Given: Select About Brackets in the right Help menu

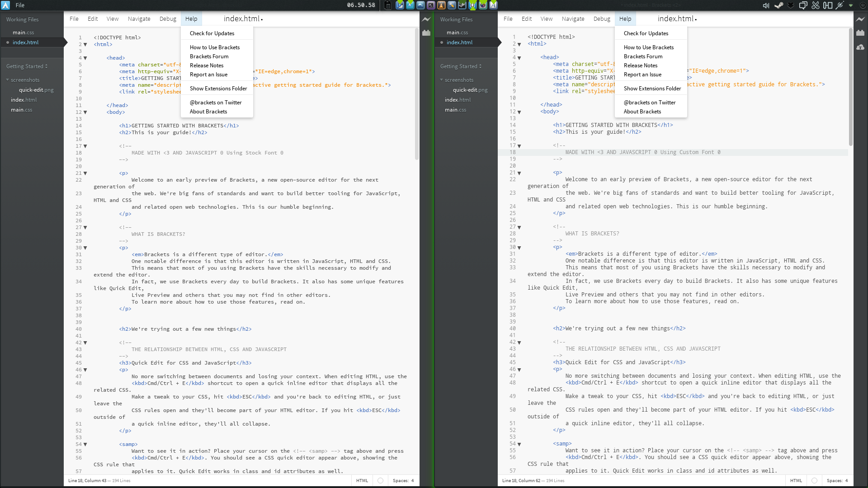Looking at the screenshot, I should (651, 112).
